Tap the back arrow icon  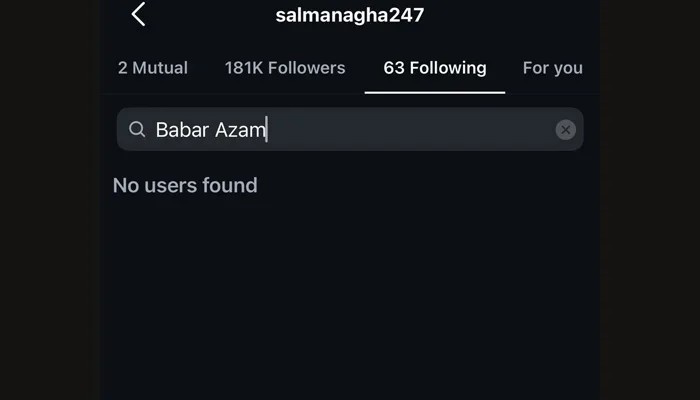tap(138, 14)
